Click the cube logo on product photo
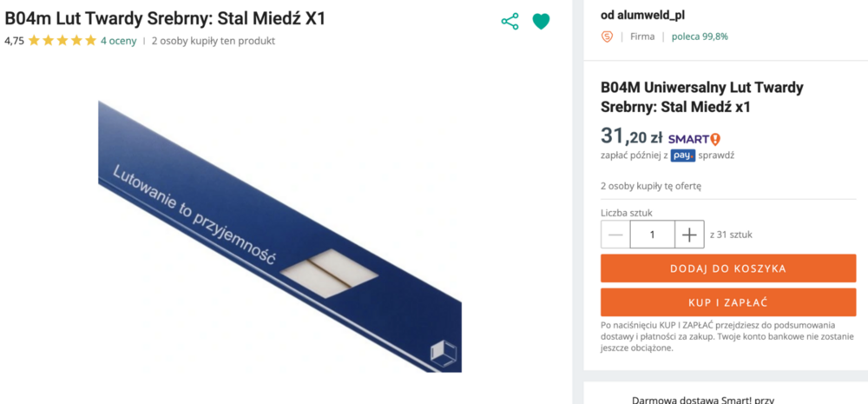868x404 pixels. 443,352
